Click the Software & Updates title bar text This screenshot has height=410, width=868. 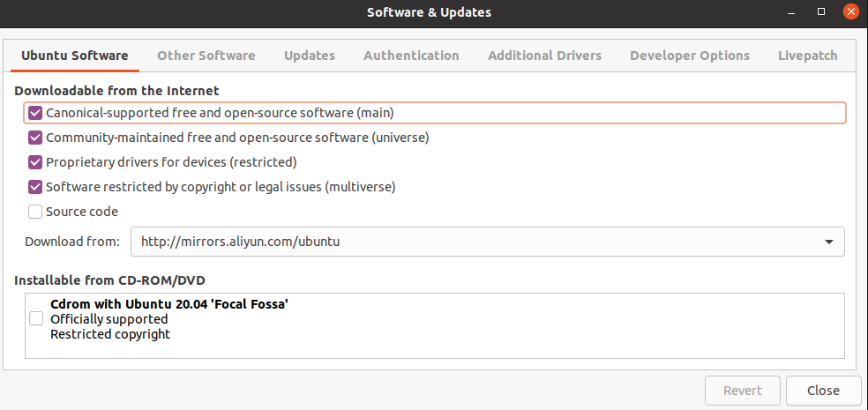coord(429,12)
